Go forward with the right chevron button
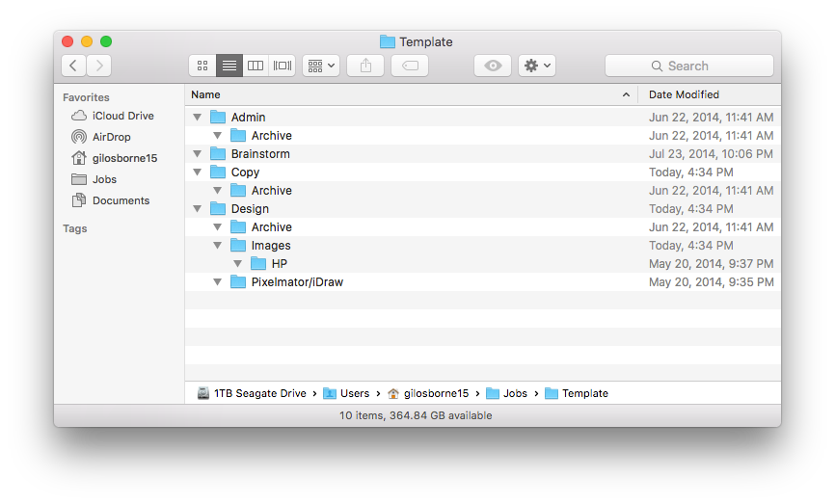The image size is (835, 504). click(99, 66)
